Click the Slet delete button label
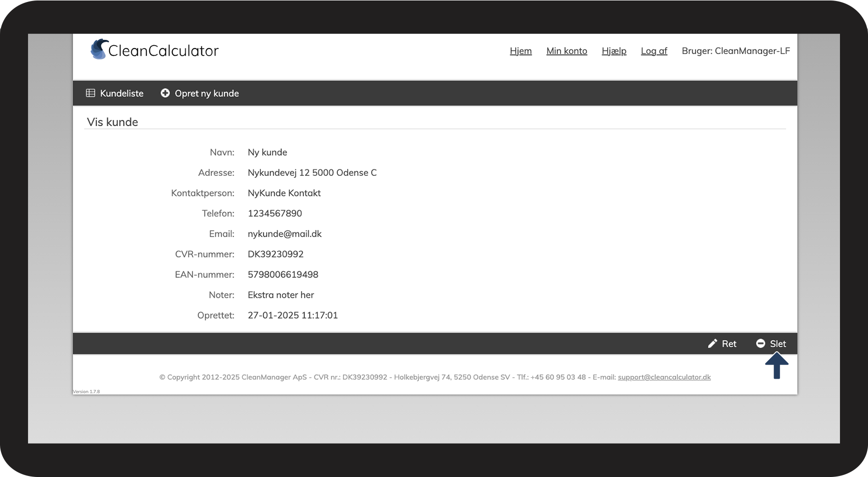This screenshot has height=477, width=868. pos(778,344)
